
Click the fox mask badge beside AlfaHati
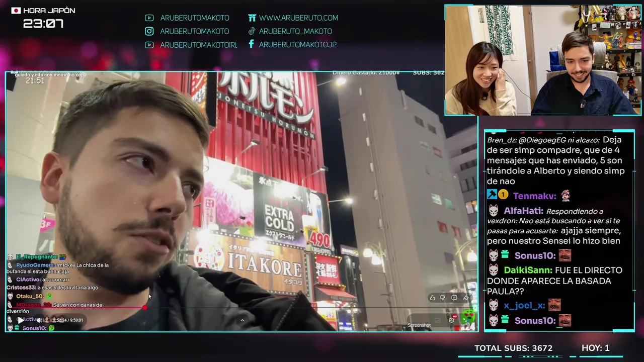click(494, 211)
